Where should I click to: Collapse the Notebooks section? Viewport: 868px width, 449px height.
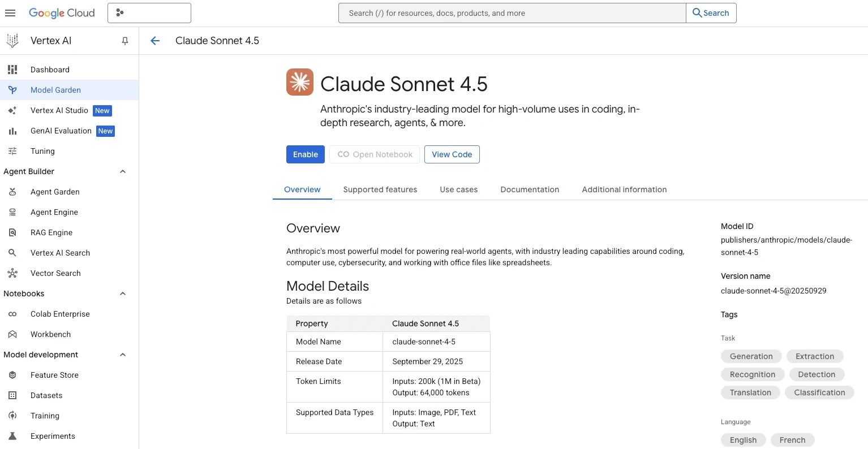click(123, 293)
